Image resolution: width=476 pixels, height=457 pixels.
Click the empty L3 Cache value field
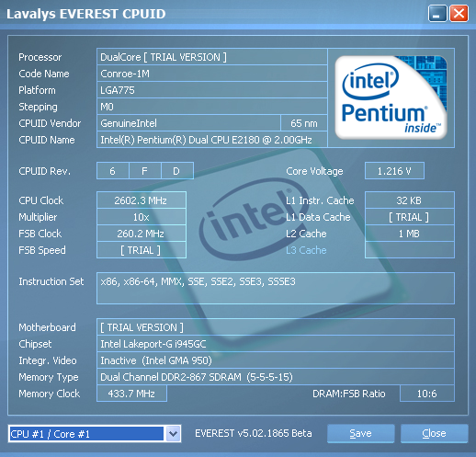(410, 250)
